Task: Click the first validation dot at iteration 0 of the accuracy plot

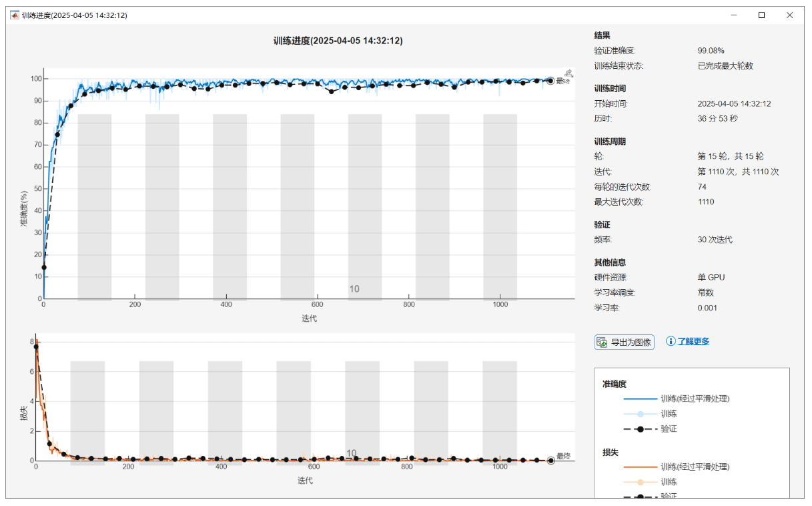Action: pyautogui.click(x=44, y=268)
